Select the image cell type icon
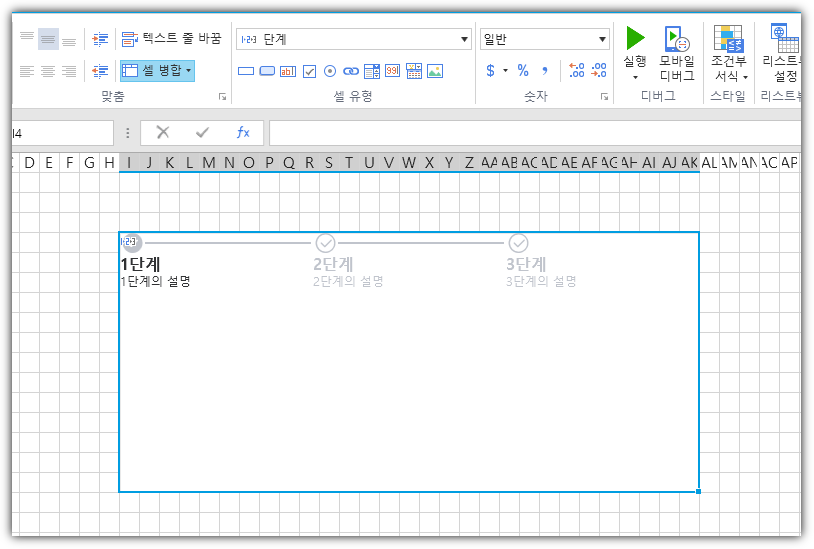The width and height of the screenshot is (814, 549). [x=435, y=71]
